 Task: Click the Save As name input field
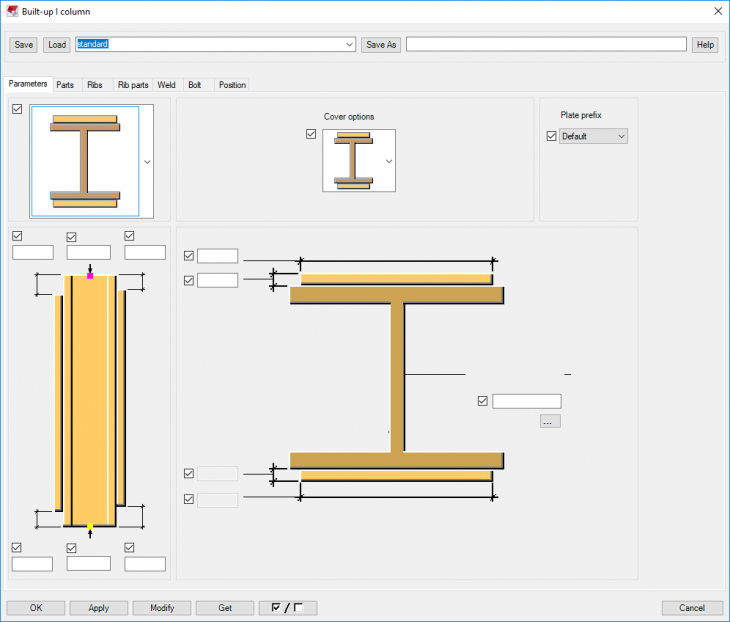546,44
